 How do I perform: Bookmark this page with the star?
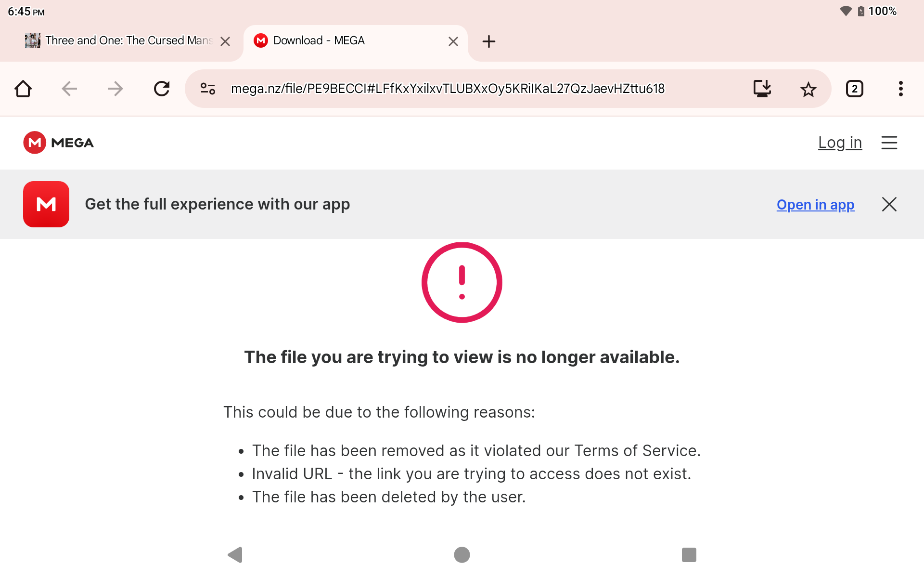(808, 89)
